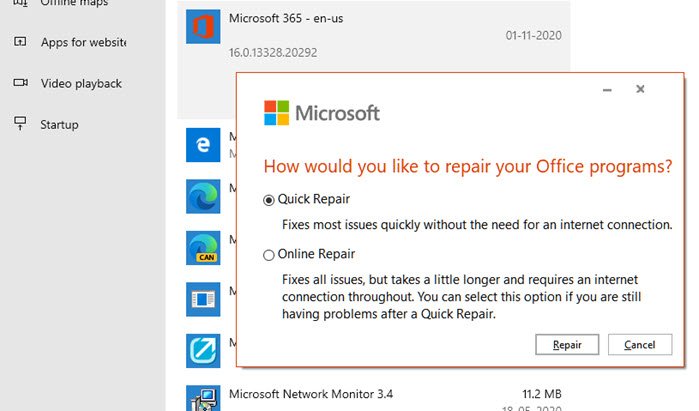Dismiss dialog with the Cancel button
Viewport: 699px width, 411px height.
640,345
